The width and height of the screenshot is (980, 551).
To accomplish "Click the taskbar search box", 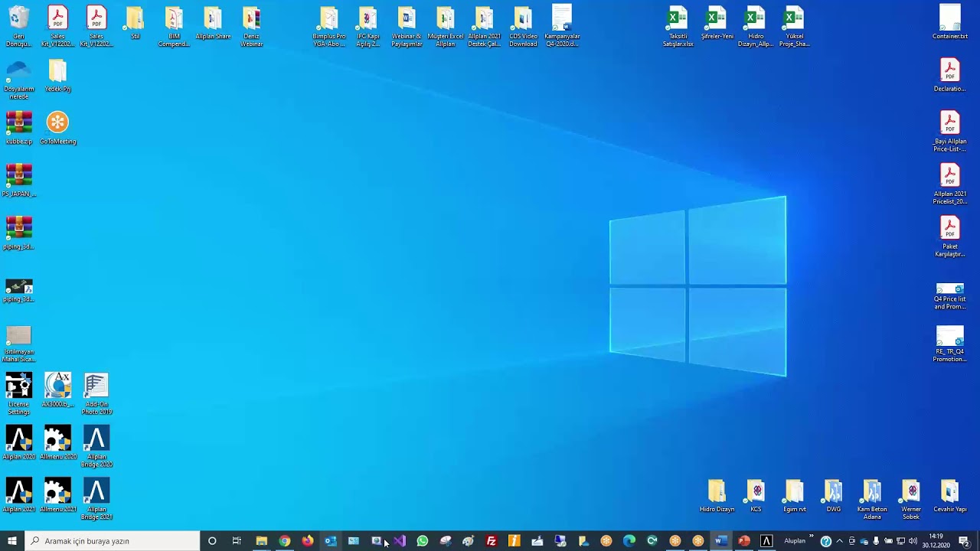I will point(113,541).
